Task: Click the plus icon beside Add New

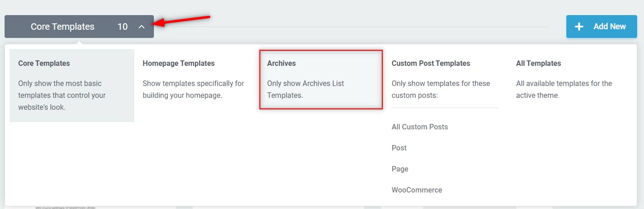Action: (x=579, y=27)
